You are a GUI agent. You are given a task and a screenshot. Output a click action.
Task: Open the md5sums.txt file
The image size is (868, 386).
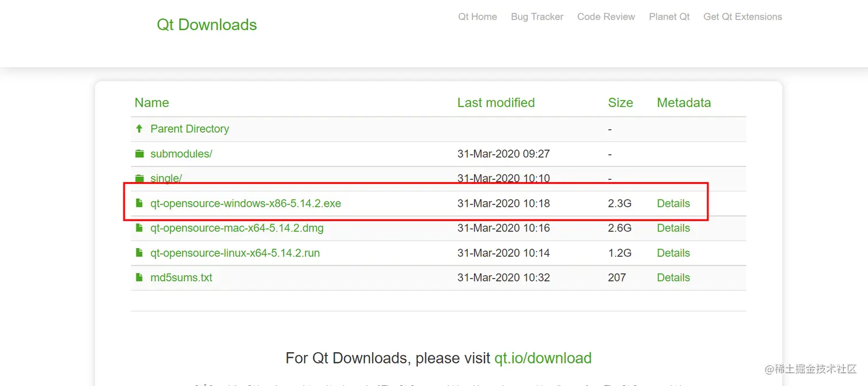coord(181,277)
